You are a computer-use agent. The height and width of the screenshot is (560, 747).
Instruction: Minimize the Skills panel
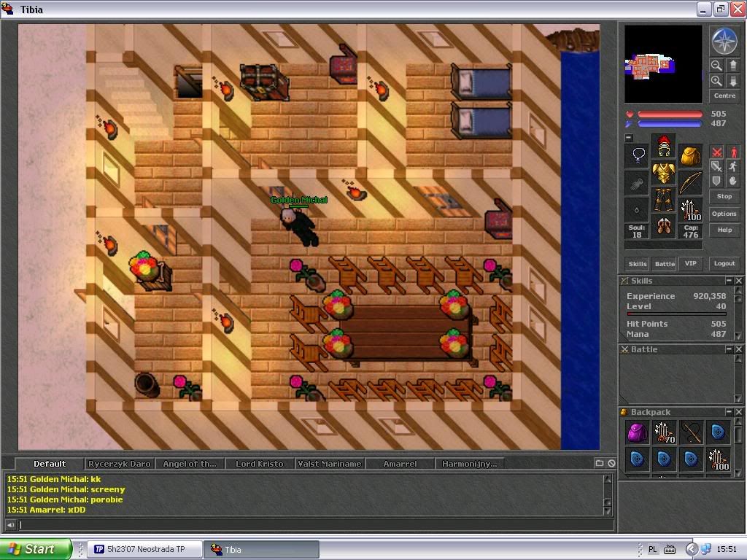tap(729, 281)
